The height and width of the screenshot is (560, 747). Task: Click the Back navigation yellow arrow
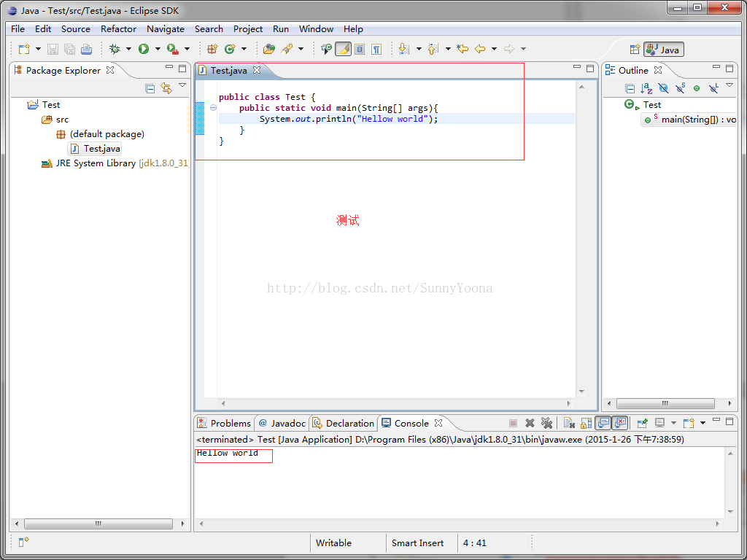click(x=480, y=49)
